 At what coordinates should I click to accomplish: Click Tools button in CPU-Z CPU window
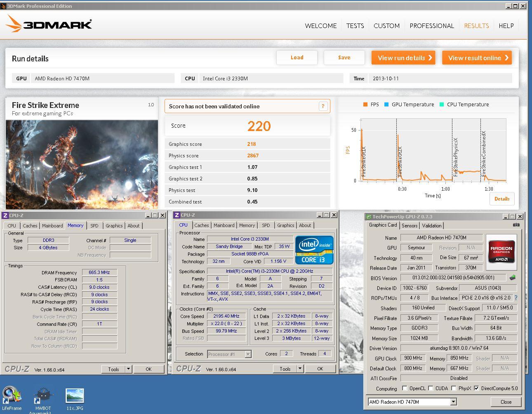(285, 369)
